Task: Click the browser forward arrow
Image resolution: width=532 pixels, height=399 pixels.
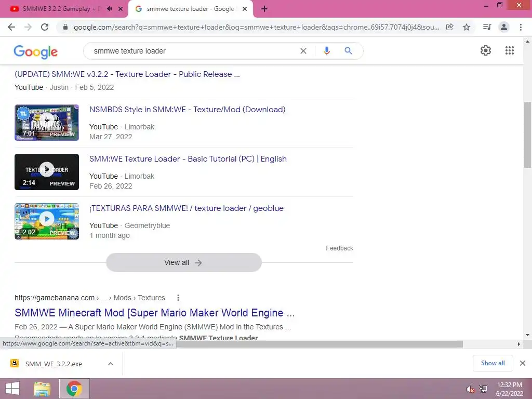Action: (28, 27)
